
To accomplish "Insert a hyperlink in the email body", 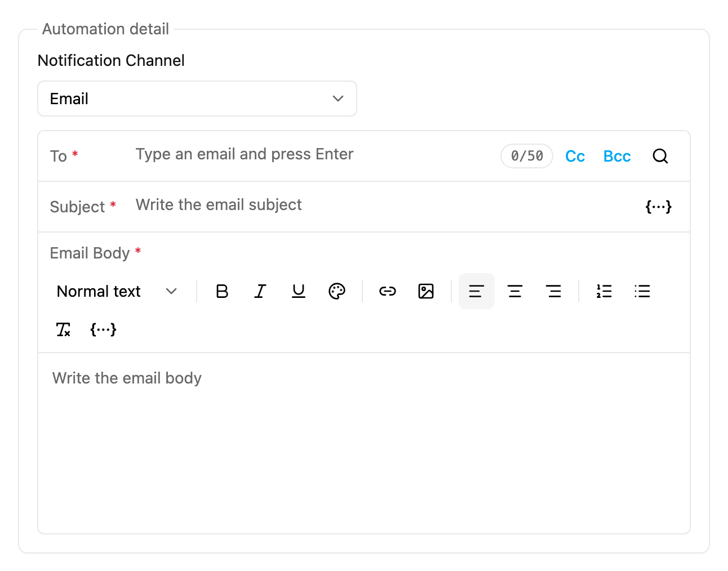I will [x=388, y=291].
